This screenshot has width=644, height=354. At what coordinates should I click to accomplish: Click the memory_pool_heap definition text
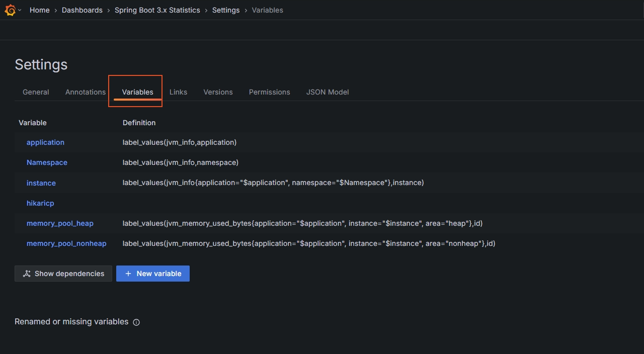(x=303, y=223)
